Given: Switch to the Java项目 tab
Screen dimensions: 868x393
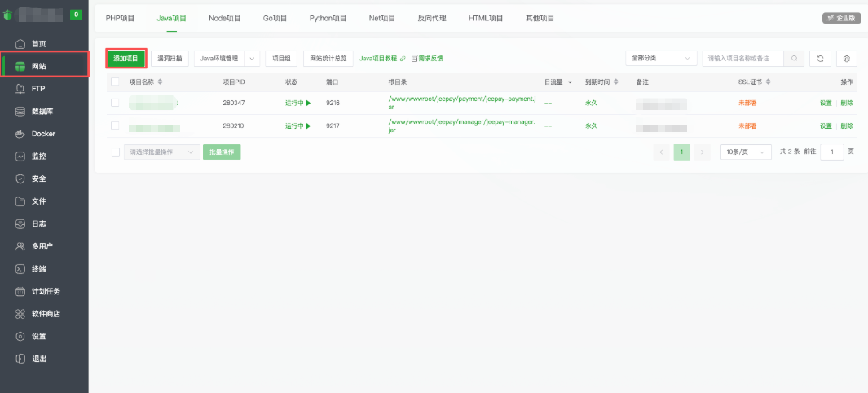Looking at the screenshot, I should point(172,18).
